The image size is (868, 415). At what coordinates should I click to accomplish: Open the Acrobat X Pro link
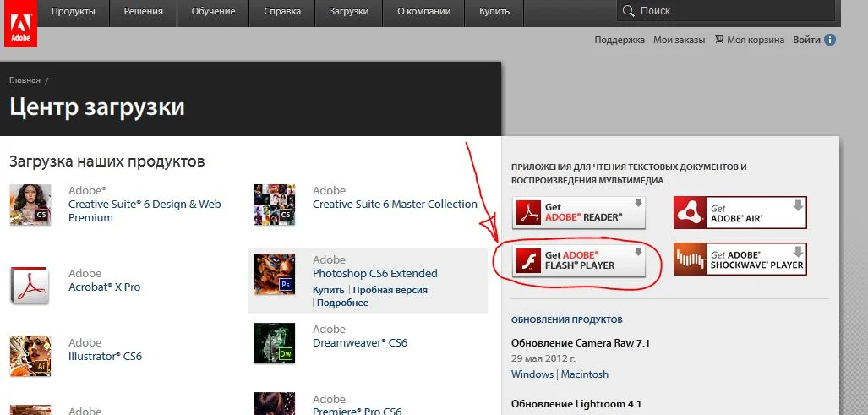105,287
